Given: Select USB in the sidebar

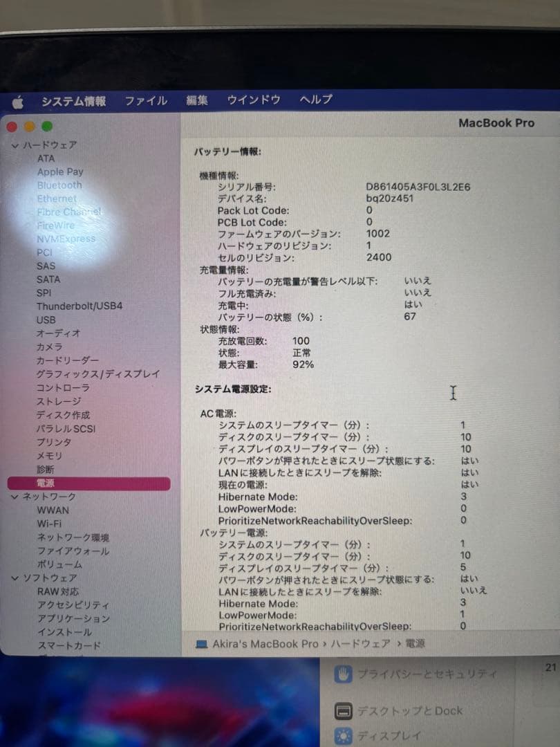Looking at the screenshot, I should (45, 320).
